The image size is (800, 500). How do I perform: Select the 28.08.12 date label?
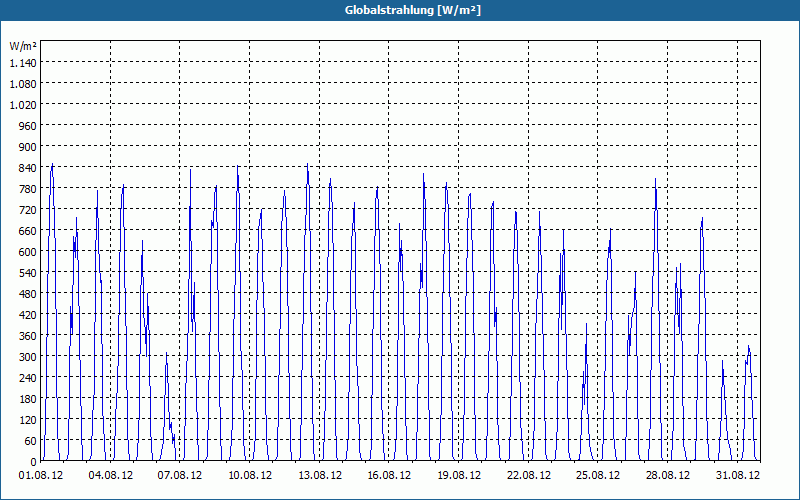pyautogui.click(x=667, y=476)
